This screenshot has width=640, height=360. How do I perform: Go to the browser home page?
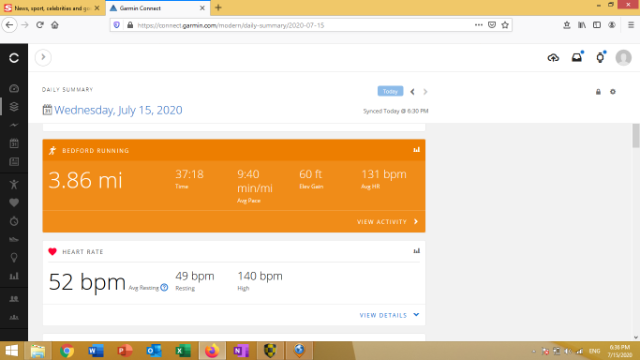click(55, 25)
